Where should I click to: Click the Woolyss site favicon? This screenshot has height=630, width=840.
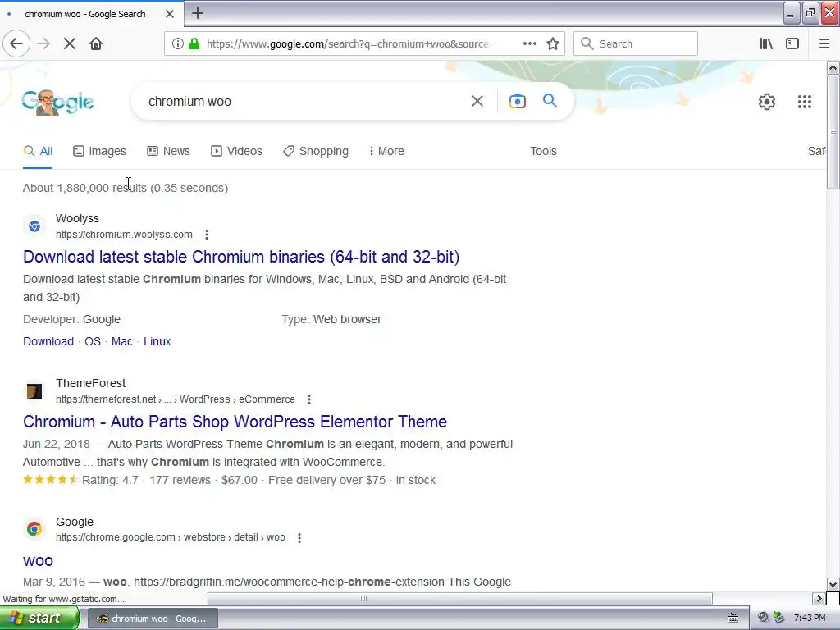pyautogui.click(x=34, y=226)
